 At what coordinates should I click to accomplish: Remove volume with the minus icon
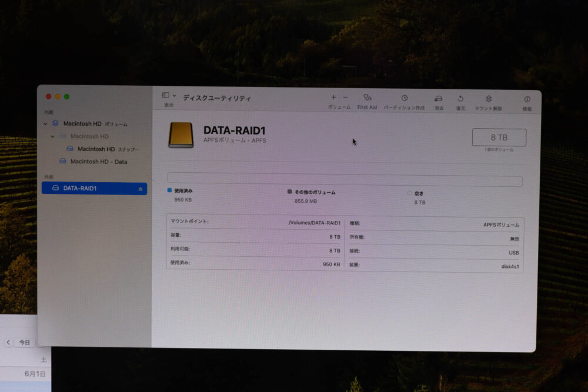click(x=345, y=98)
